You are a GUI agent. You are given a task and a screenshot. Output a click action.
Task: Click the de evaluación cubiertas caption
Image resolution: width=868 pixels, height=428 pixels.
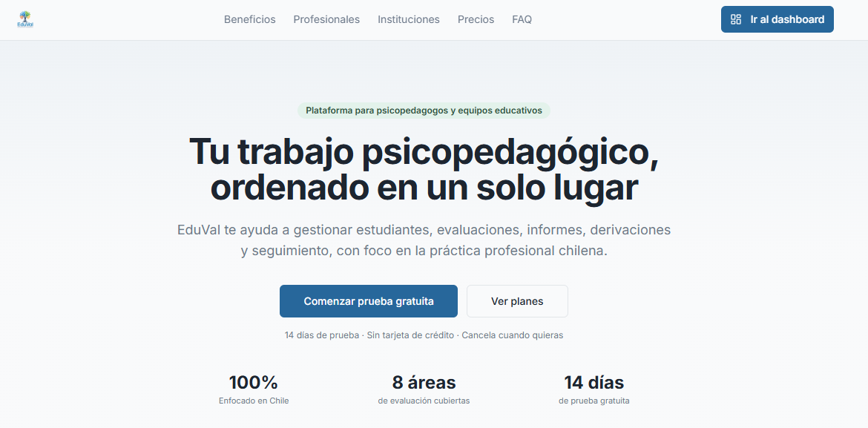pos(424,401)
